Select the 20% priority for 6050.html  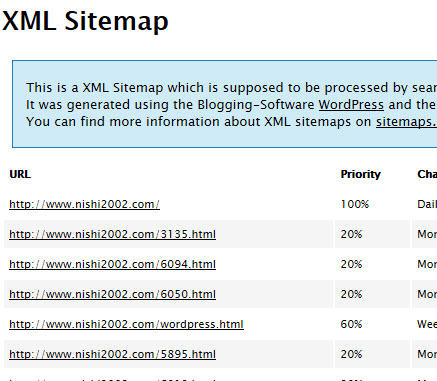pyautogui.click(x=351, y=294)
